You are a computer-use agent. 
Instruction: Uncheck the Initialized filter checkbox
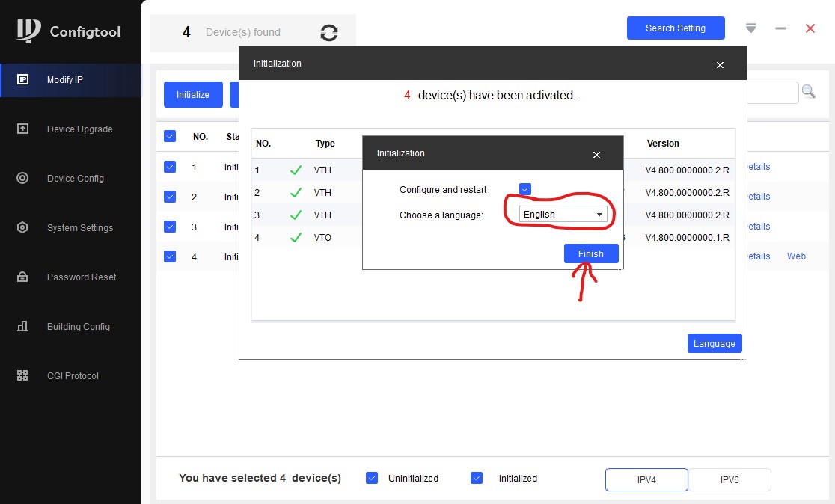(477, 478)
